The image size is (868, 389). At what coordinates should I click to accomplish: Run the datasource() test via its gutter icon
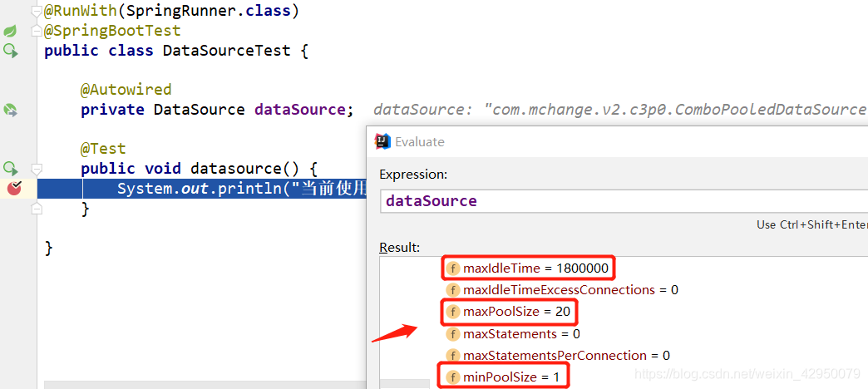(11, 168)
